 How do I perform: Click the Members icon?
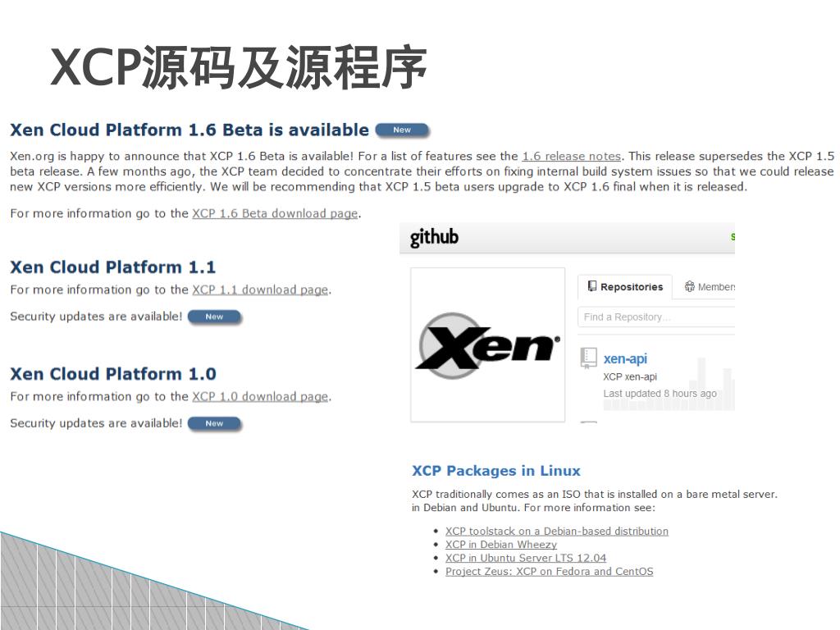click(x=689, y=286)
